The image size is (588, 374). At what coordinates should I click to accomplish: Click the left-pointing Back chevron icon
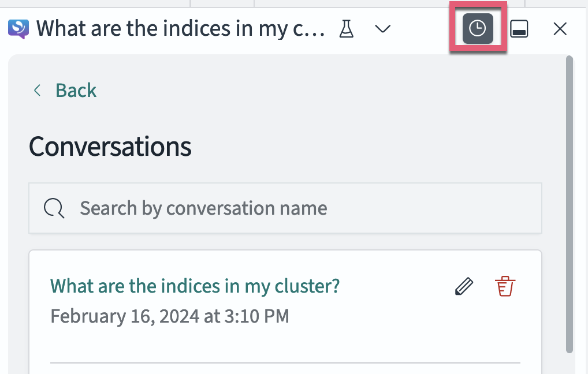tap(37, 90)
